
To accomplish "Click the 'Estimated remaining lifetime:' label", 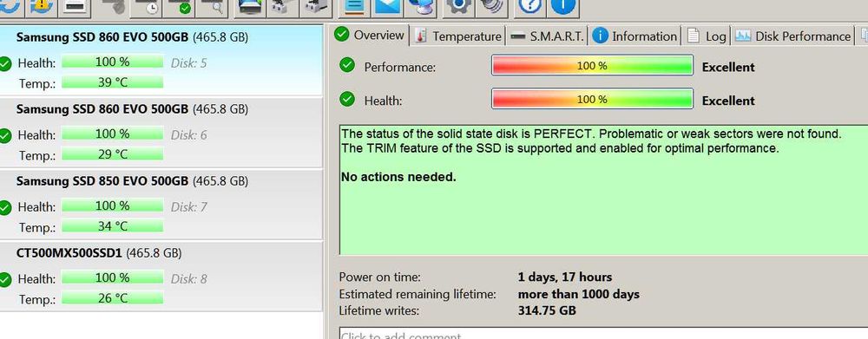I will (x=418, y=294).
